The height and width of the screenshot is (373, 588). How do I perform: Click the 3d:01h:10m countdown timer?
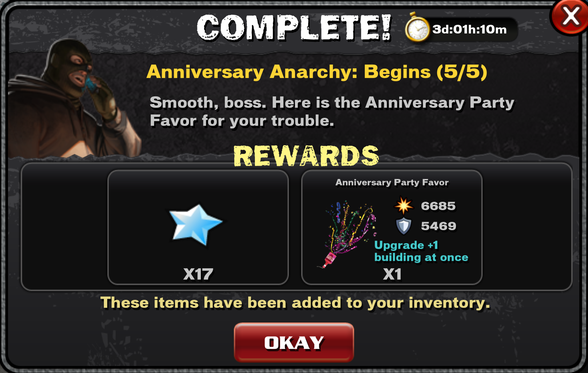pos(469,29)
